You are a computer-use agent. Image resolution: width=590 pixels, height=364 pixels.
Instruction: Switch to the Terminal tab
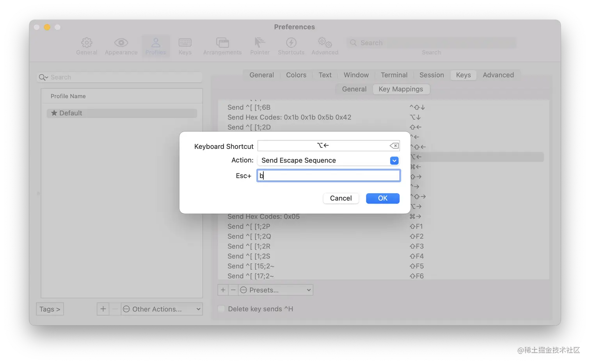394,75
